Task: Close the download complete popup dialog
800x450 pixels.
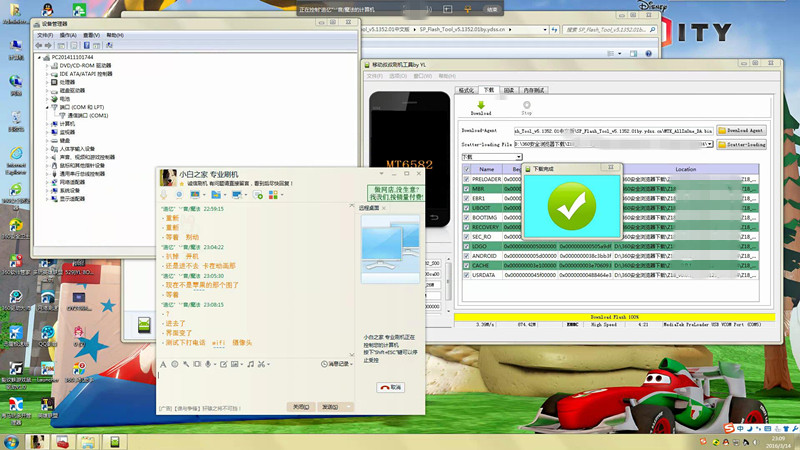Action: pyautogui.click(x=611, y=167)
